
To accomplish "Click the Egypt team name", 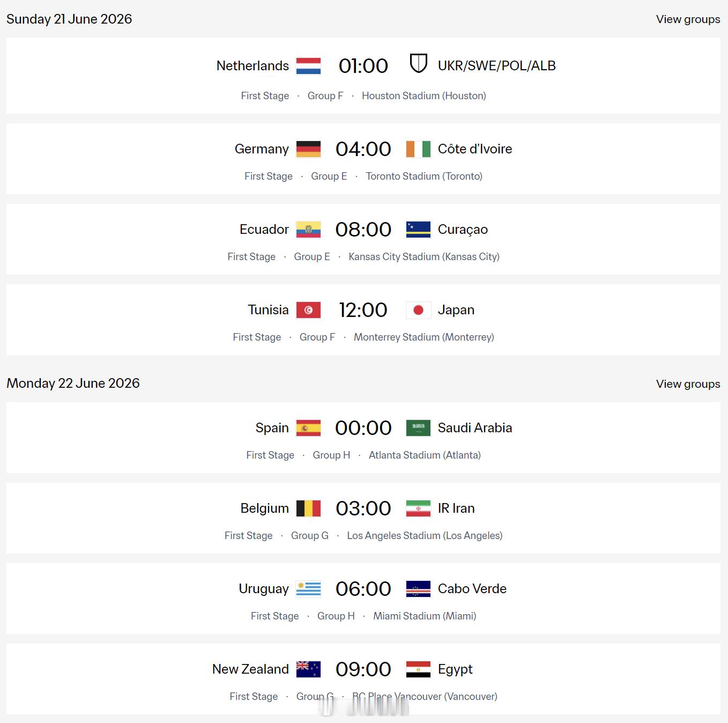I will (x=455, y=669).
